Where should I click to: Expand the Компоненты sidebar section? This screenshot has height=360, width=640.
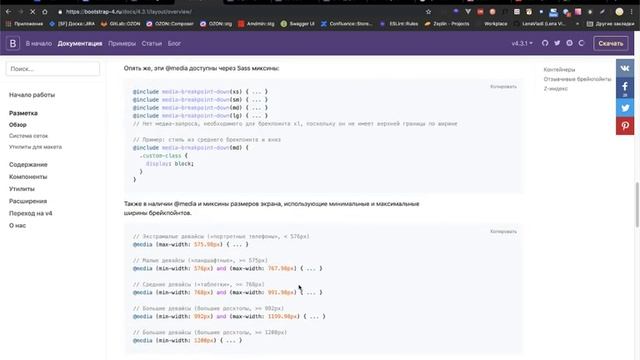[28, 177]
